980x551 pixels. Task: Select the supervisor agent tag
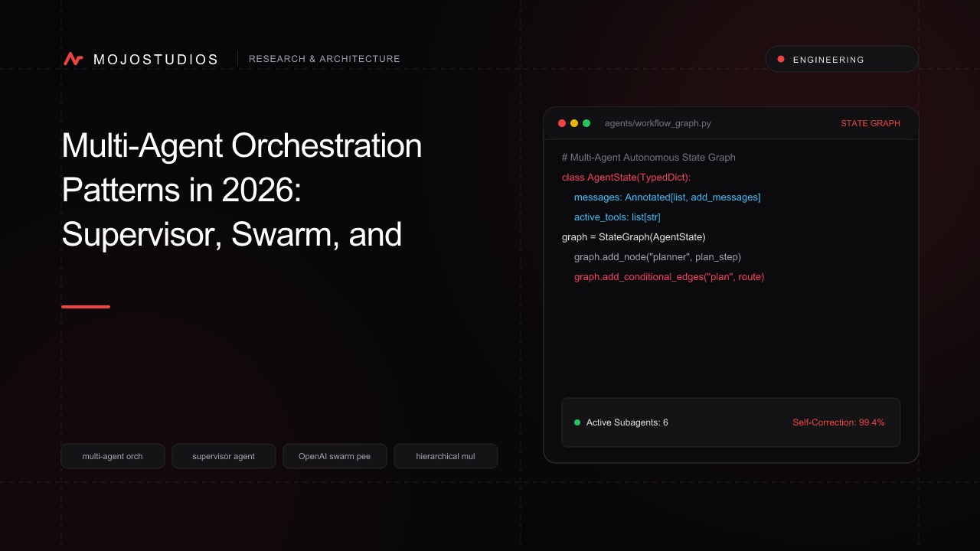click(x=224, y=456)
